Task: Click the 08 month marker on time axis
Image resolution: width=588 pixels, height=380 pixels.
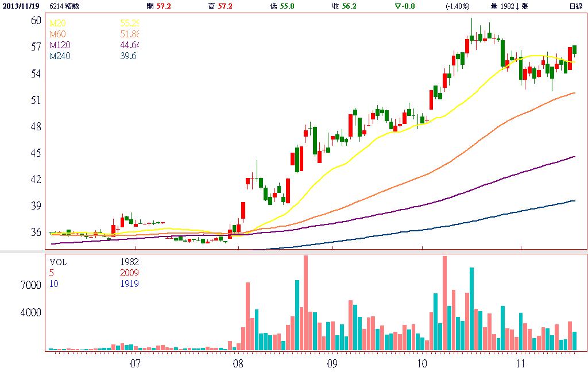Action: click(x=238, y=364)
